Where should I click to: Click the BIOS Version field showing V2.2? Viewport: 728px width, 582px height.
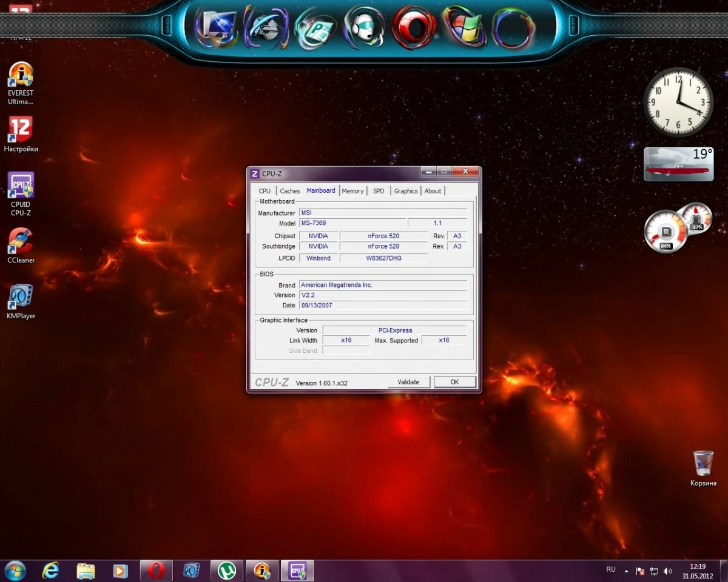383,295
